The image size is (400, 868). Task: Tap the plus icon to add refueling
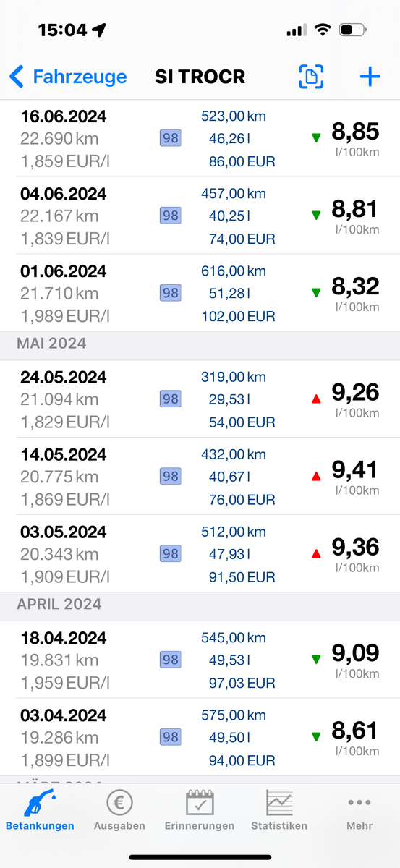[370, 77]
